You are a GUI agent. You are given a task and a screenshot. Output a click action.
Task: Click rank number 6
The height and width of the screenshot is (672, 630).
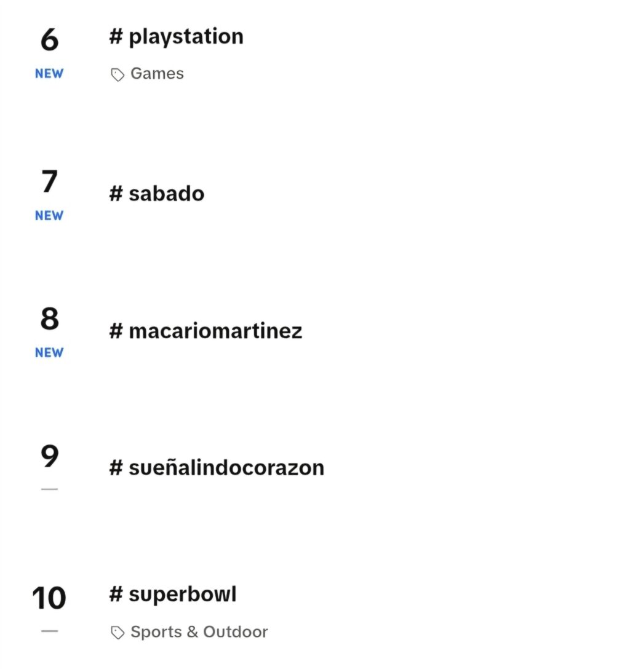pos(49,40)
